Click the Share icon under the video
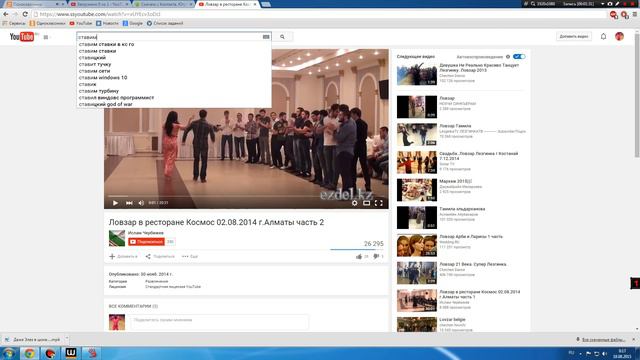 pos(148,257)
